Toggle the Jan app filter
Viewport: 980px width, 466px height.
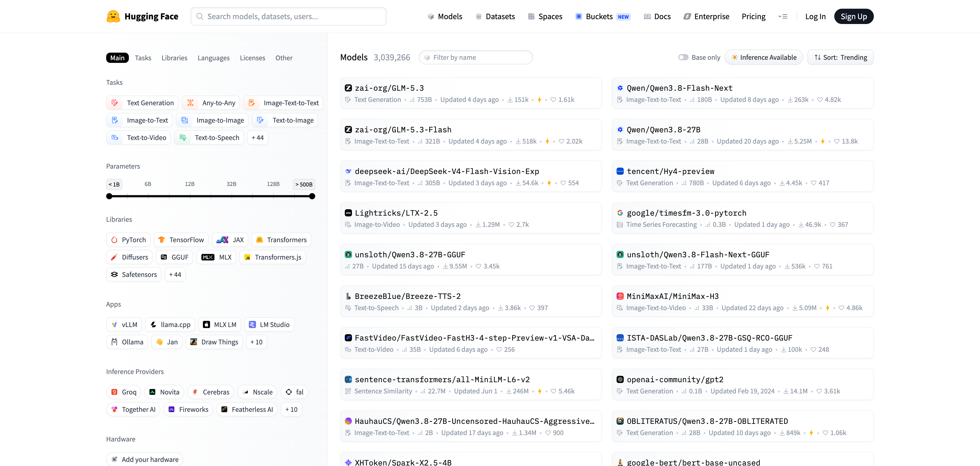click(167, 342)
